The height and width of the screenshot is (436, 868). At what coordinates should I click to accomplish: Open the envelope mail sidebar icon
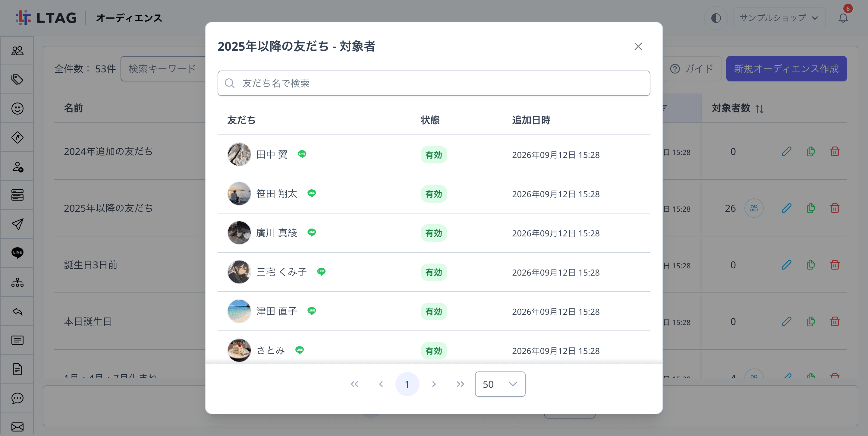17,427
